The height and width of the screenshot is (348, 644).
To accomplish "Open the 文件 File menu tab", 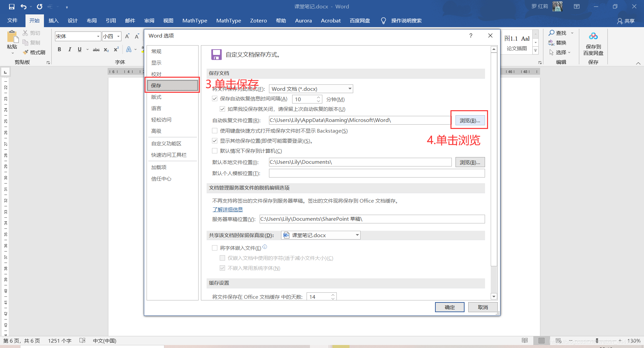I will (x=12, y=21).
